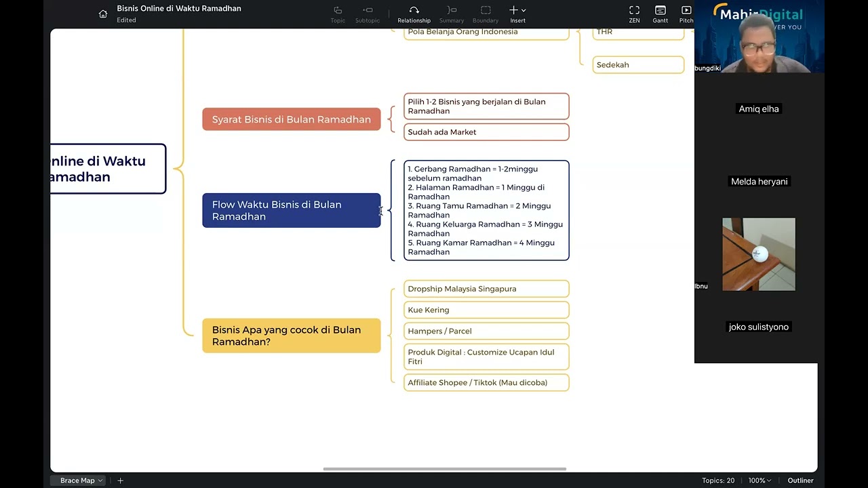Select the central topic node 'nline di Waktu amadhan'
This screenshot has height=488, width=868.
(x=108, y=169)
